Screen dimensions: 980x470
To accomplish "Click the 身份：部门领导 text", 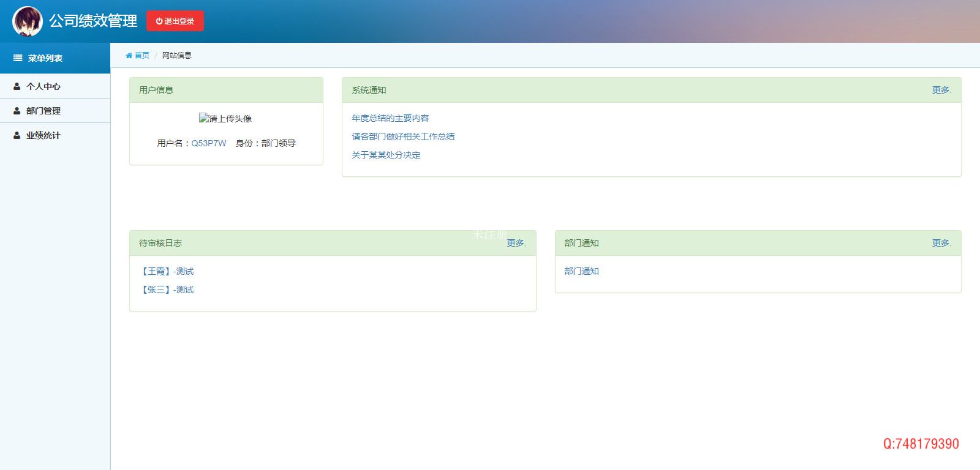I will tap(266, 143).
